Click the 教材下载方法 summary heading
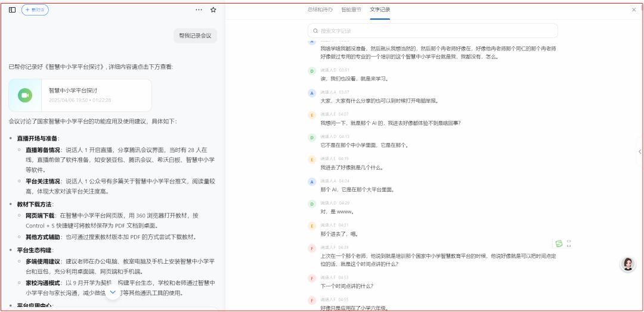Viewport: 644px width, 312px height. coord(36,204)
